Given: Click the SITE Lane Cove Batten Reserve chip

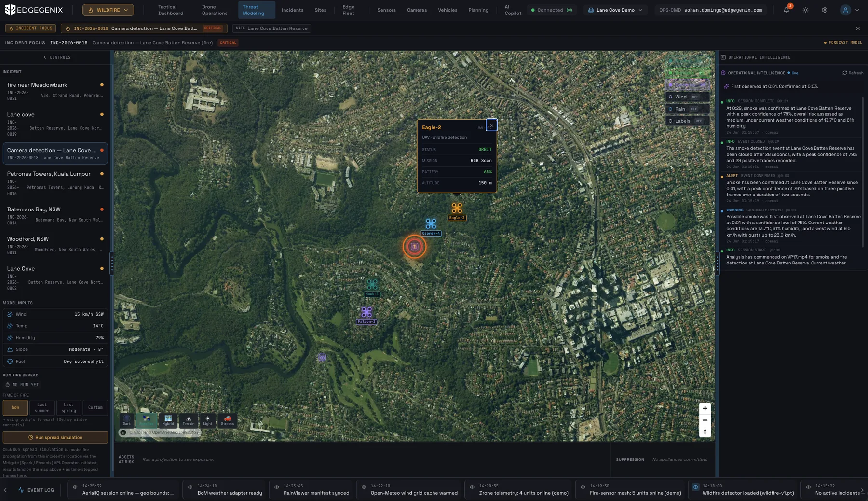Looking at the screenshot, I should coord(271,28).
